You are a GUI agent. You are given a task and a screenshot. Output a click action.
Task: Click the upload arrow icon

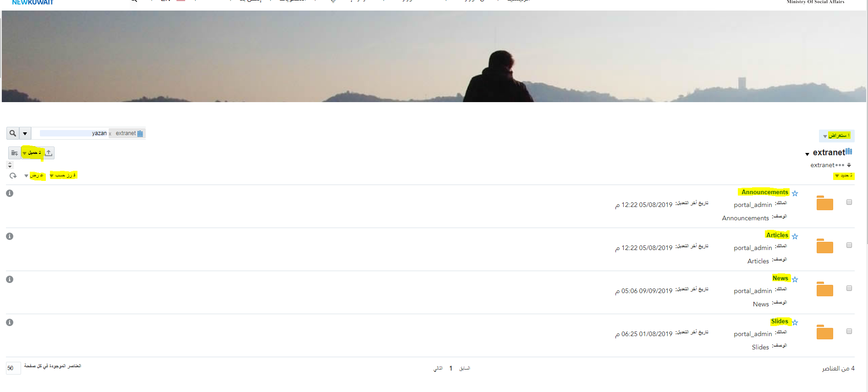(49, 153)
